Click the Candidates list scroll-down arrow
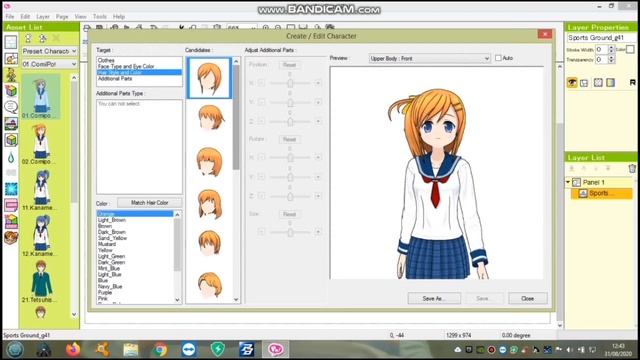 [236, 300]
